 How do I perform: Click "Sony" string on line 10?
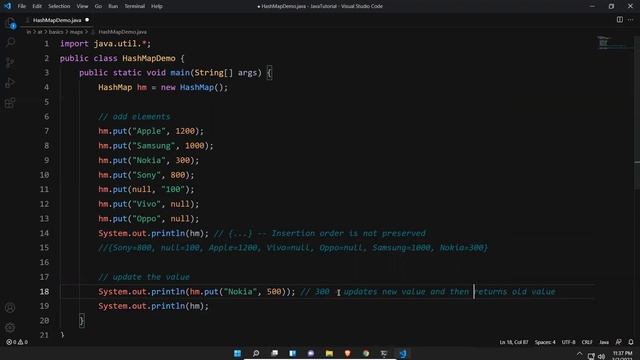[x=146, y=175]
